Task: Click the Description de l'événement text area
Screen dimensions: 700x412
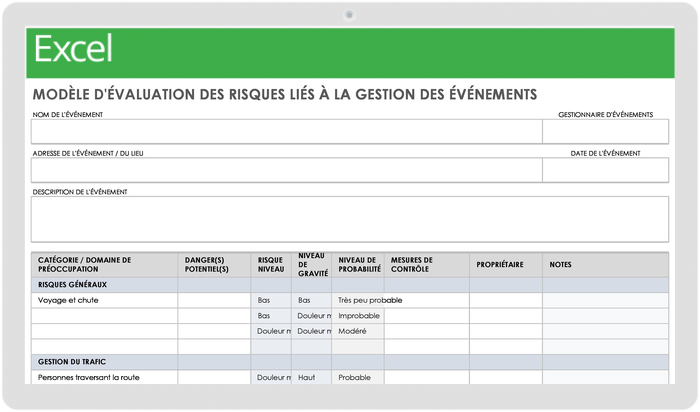Action: pyautogui.click(x=350, y=219)
